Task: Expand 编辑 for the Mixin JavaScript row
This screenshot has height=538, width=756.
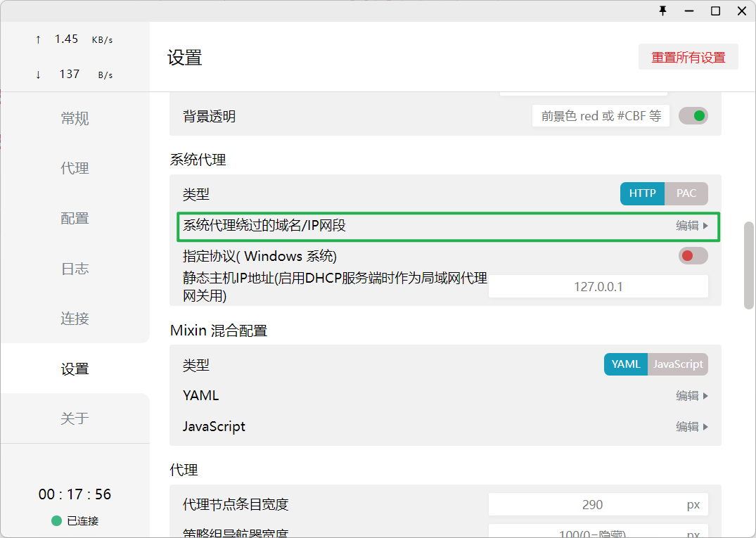Action: [x=691, y=427]
